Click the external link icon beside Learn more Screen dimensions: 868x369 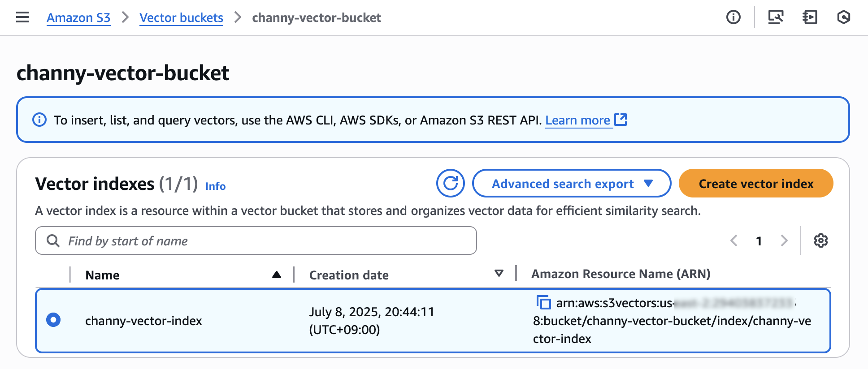(621, 120)
